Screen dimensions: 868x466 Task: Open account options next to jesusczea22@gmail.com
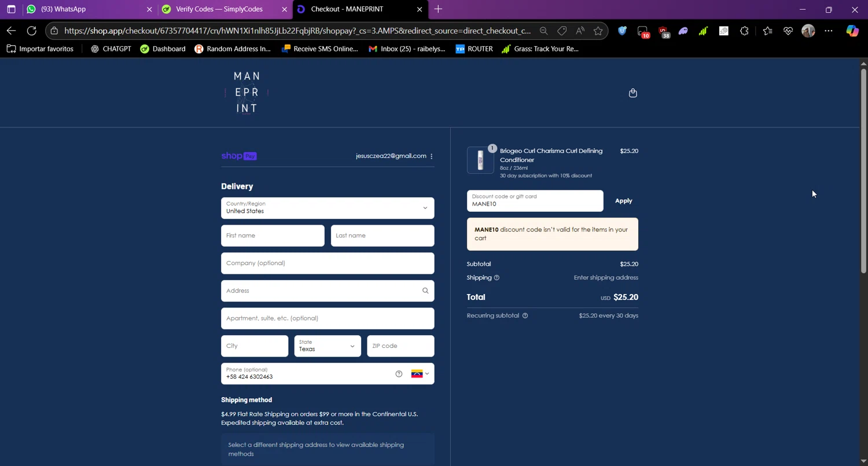pos(432,156)
